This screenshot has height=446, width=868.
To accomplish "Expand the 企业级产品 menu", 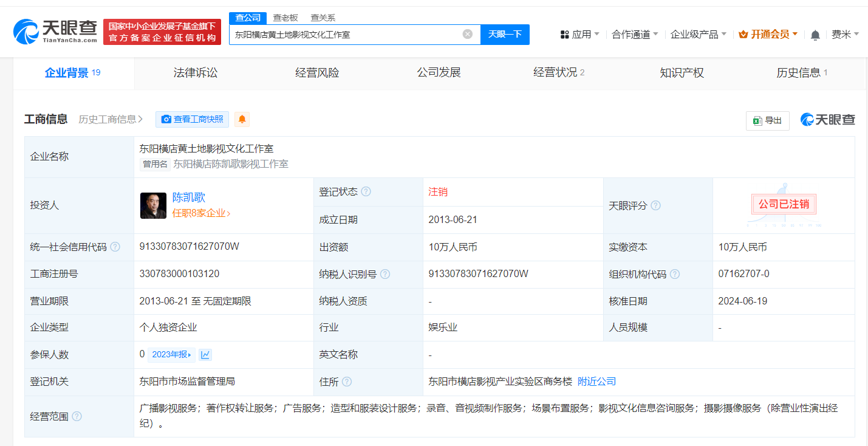I will [x=698, y=35].
